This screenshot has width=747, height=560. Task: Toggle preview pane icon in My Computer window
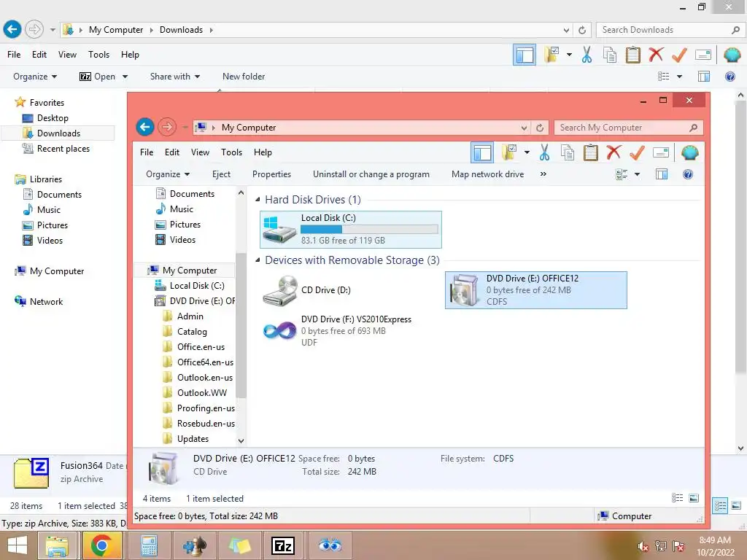click(662, 174)
